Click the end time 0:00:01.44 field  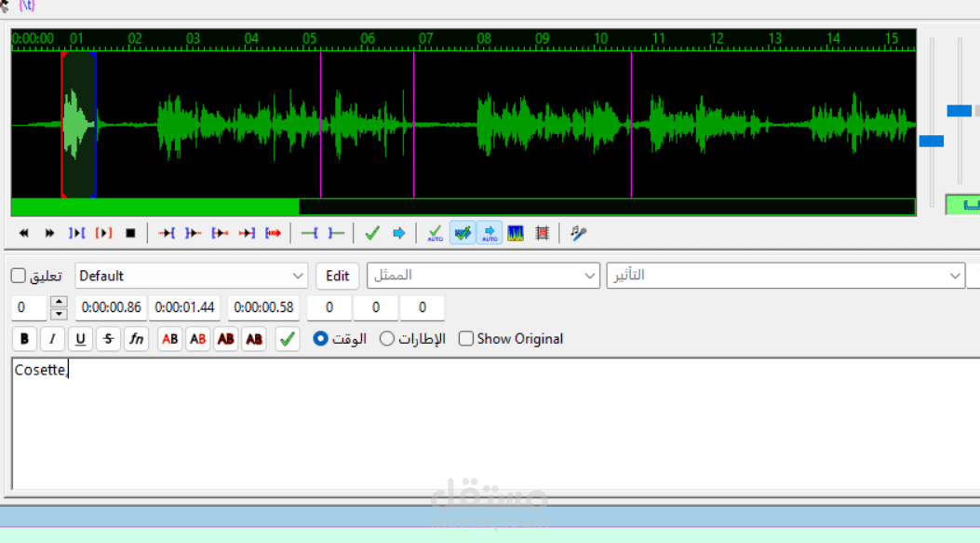coord(184,307)
